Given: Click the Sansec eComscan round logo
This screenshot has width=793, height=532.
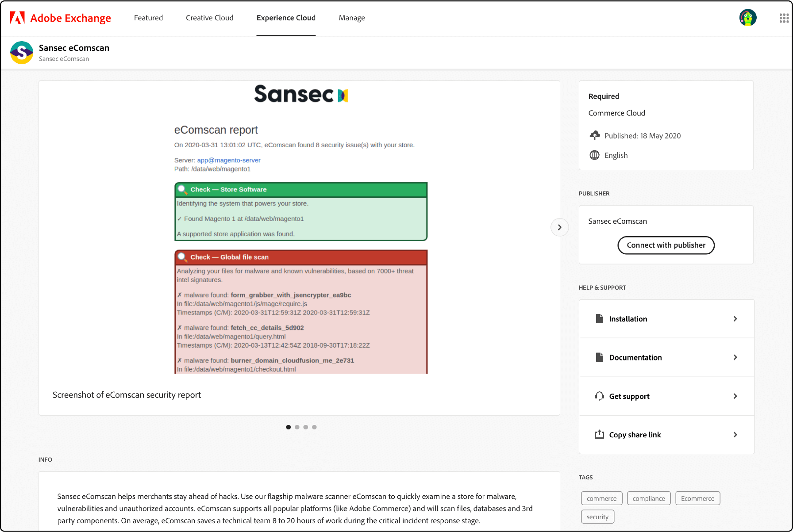Looking at the screenshot, I should 22,53.
